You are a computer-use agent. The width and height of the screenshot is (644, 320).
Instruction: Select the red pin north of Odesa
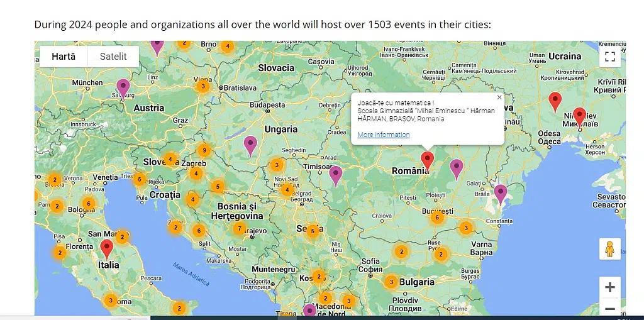point(555,102)
